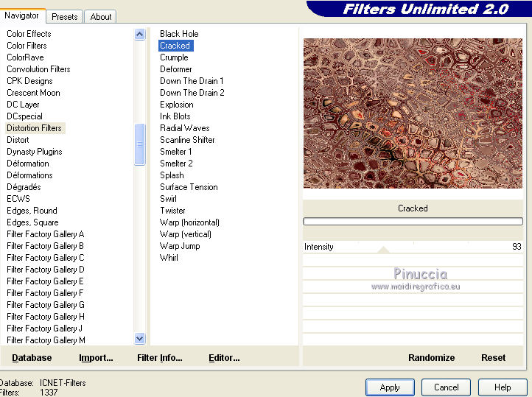Click the Import... button

click(96, 358)
